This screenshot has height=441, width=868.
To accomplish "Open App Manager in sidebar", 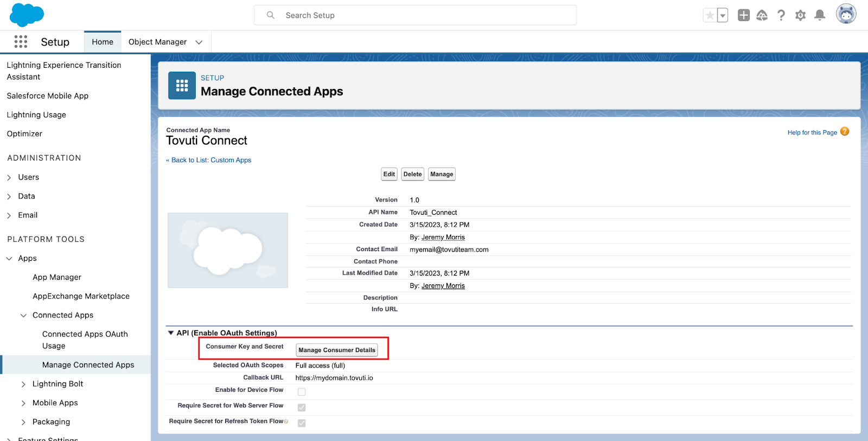I will (57, 277).
